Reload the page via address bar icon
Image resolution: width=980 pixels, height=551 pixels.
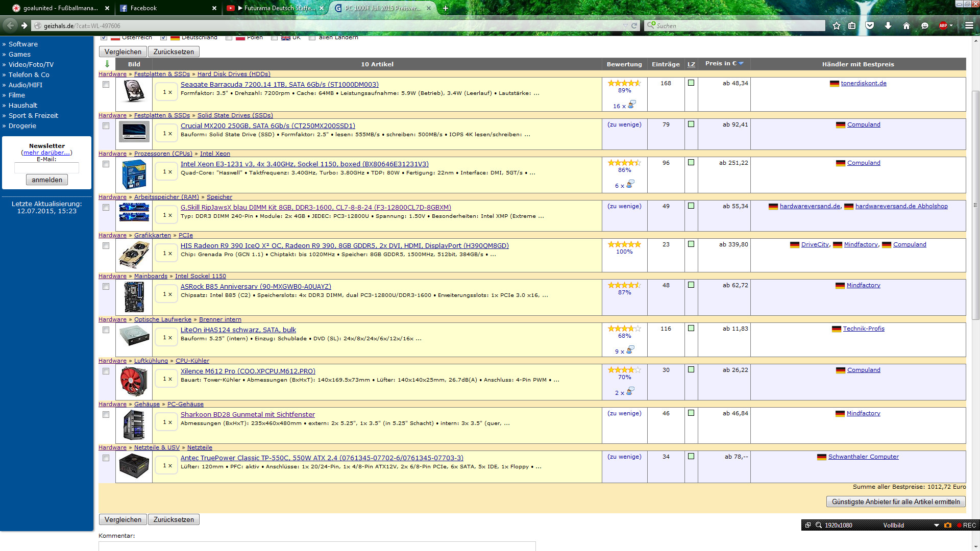pos(634,26)
